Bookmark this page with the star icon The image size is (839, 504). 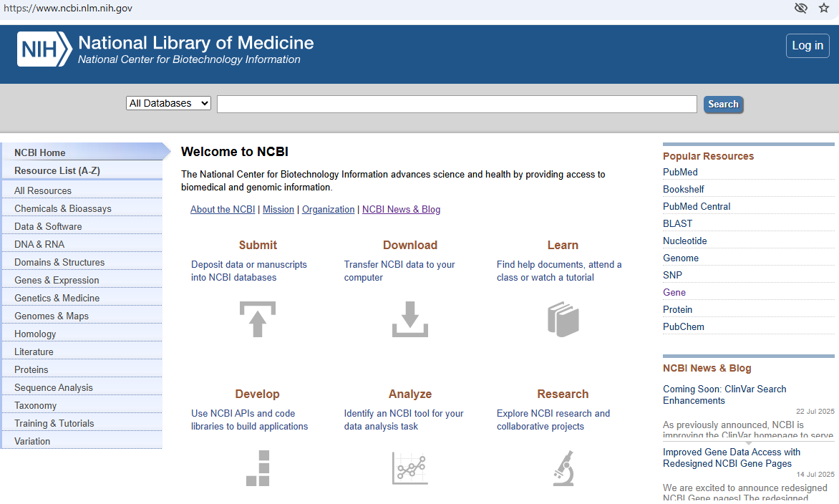point(823,8)
